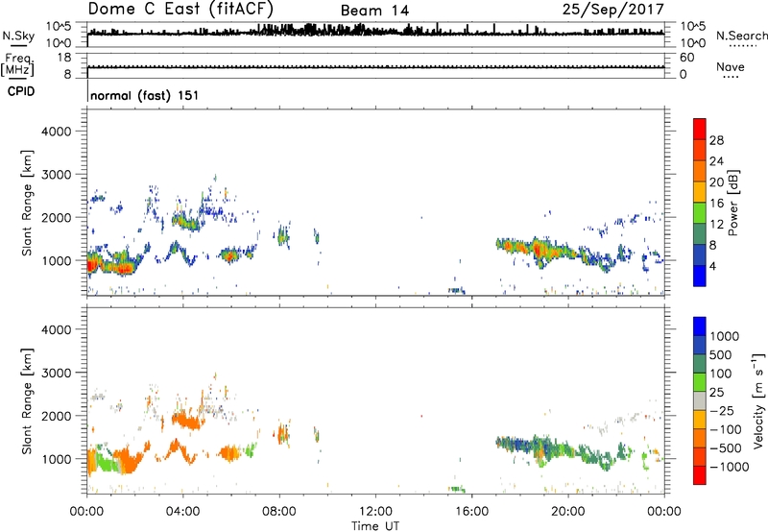Click the red bottom of Velocity colorbar

[700, 475]
